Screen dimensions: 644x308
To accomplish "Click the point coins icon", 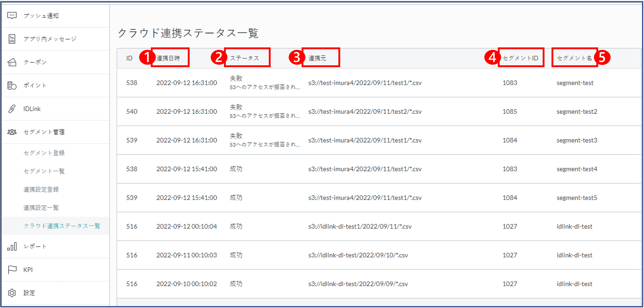I will [12, 85].
